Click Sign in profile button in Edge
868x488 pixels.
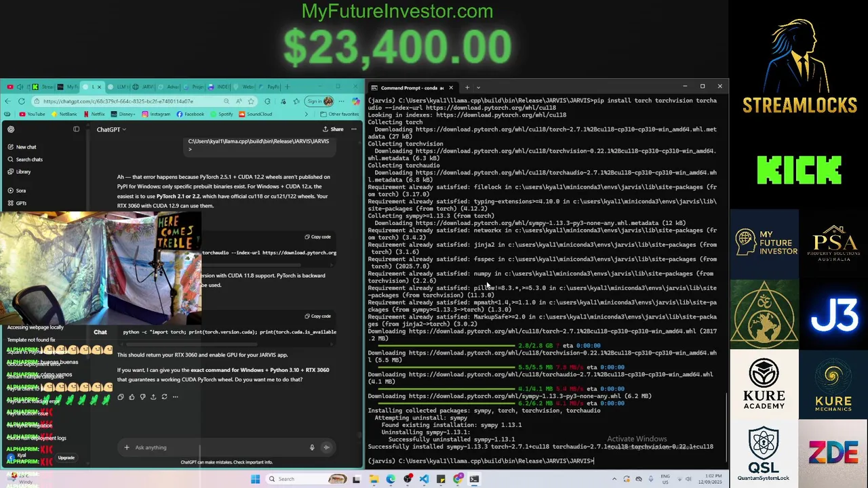tap(319, 101)
